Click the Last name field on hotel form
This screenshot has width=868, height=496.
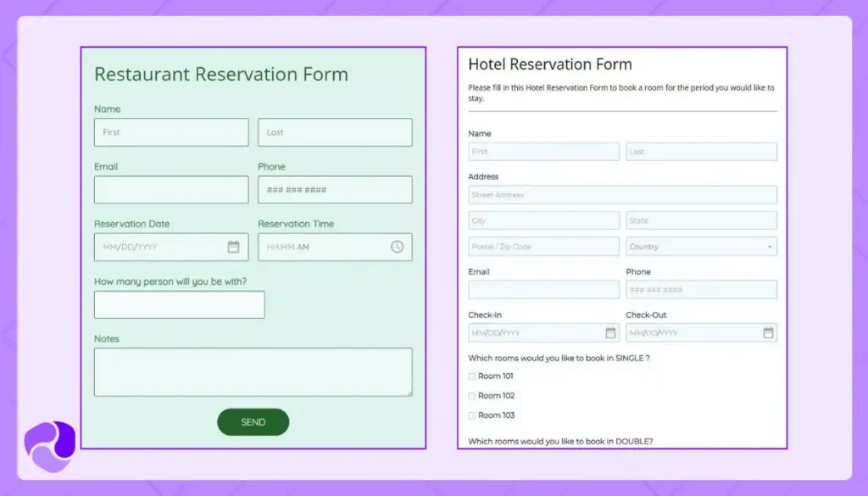(x=701, y=151)
